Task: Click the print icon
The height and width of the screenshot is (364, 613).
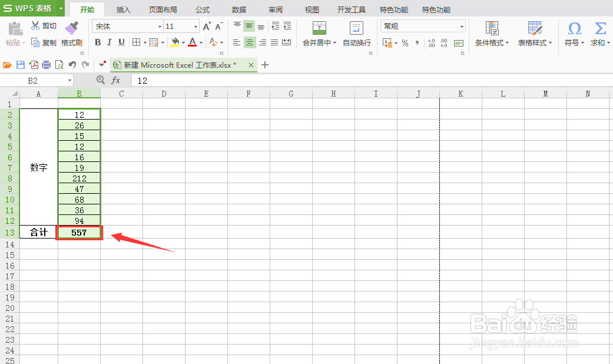Action: [x=46, y=65]
